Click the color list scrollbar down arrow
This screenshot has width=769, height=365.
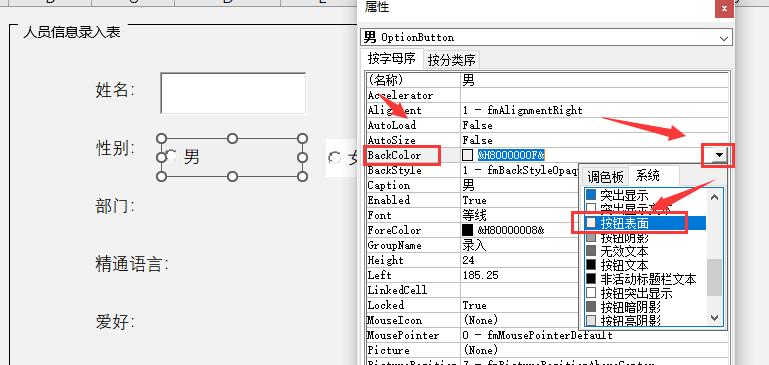tap(715, 318)
